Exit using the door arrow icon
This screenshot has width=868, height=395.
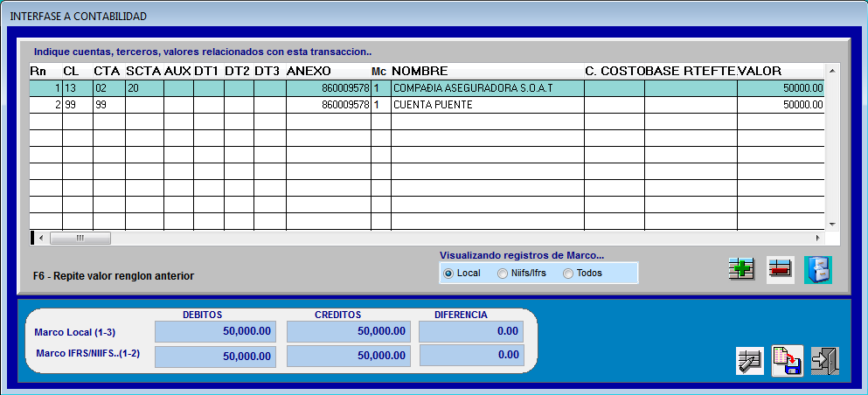click(825, 361)
